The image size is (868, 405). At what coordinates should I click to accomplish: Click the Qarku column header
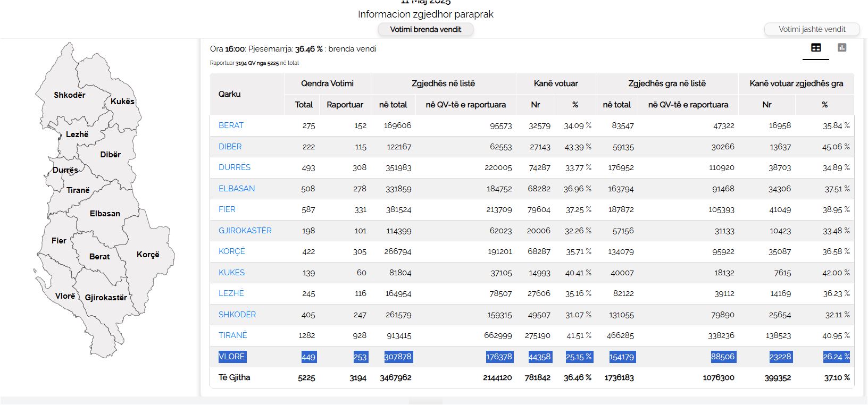coord(229,94)
